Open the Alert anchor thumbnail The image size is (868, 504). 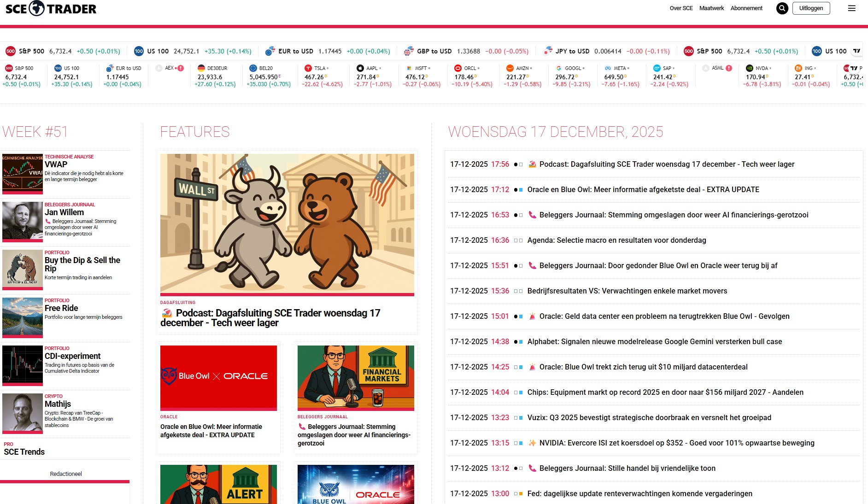(x=218, y=484)
